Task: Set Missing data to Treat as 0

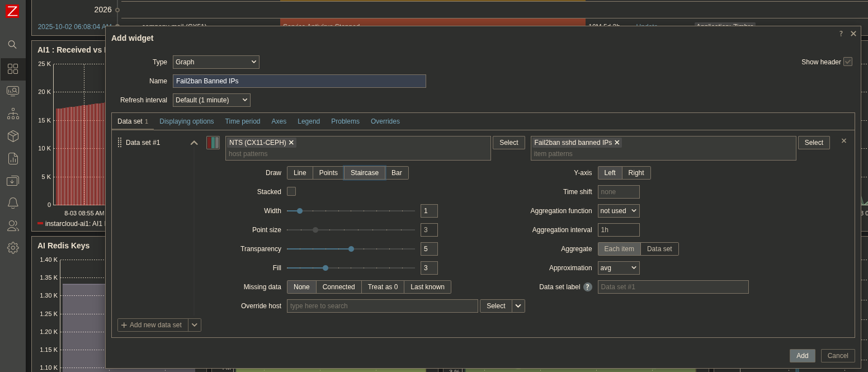Action: pyautogui.click(x=383, y=287)
